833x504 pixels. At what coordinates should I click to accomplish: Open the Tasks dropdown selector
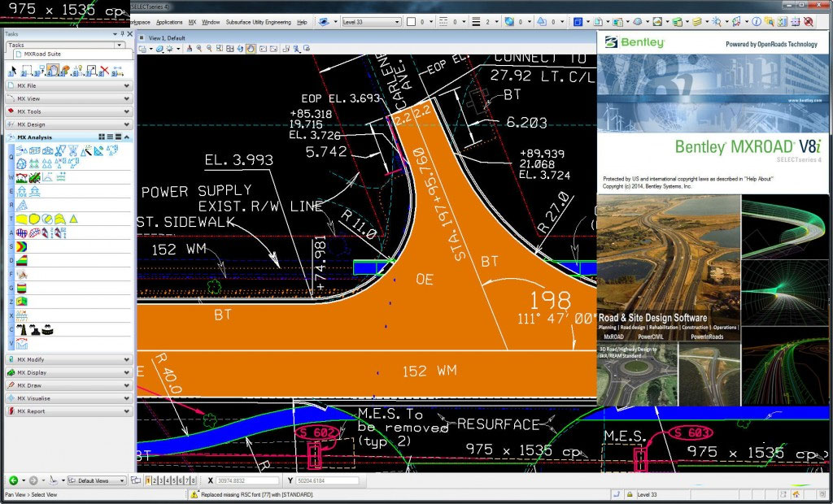click(x=66, y=46)
